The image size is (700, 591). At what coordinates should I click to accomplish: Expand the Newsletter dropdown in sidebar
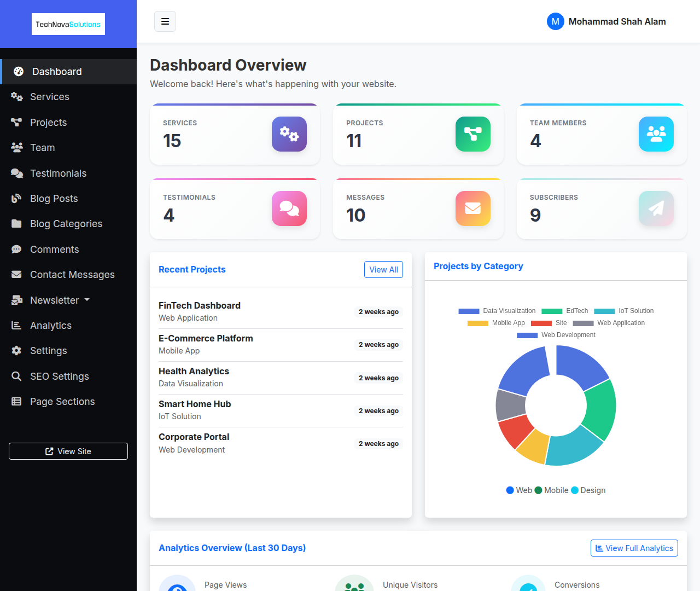tap(60, 300)
